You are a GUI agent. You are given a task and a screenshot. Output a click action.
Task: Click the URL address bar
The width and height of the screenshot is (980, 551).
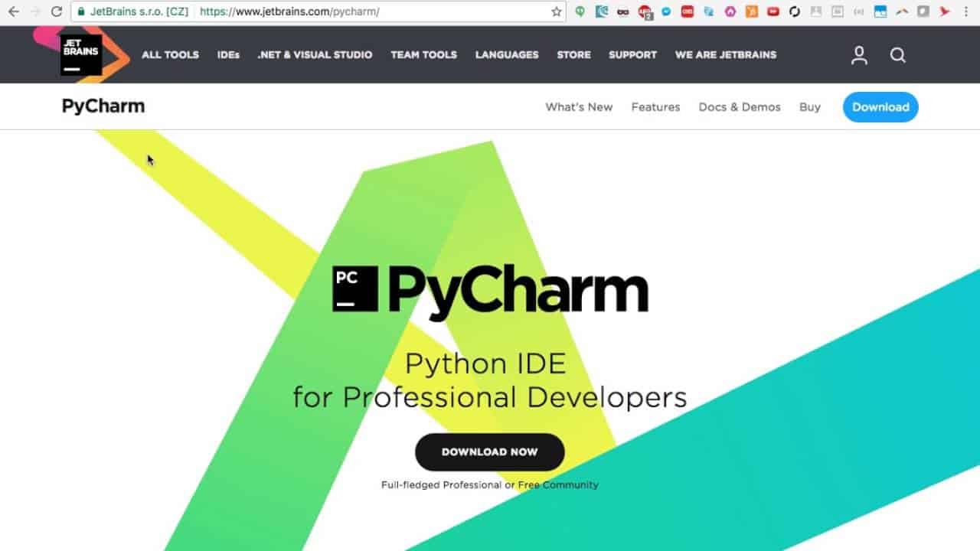coord(318,11)
